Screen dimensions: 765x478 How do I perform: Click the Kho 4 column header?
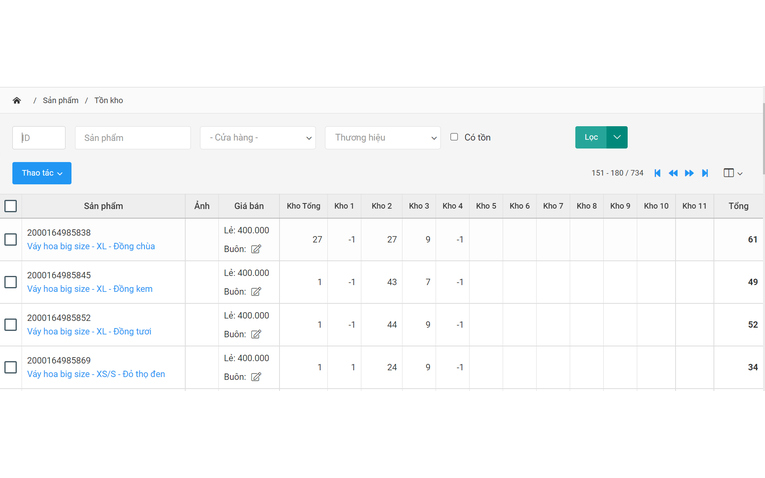point(452,206)
